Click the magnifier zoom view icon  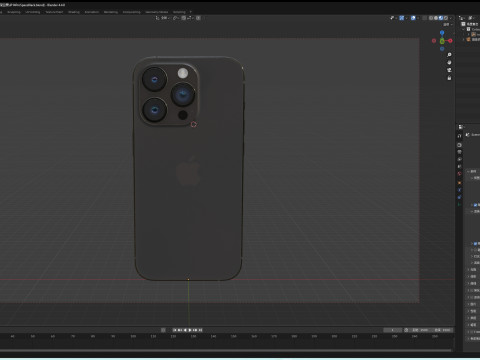point(449,54)
